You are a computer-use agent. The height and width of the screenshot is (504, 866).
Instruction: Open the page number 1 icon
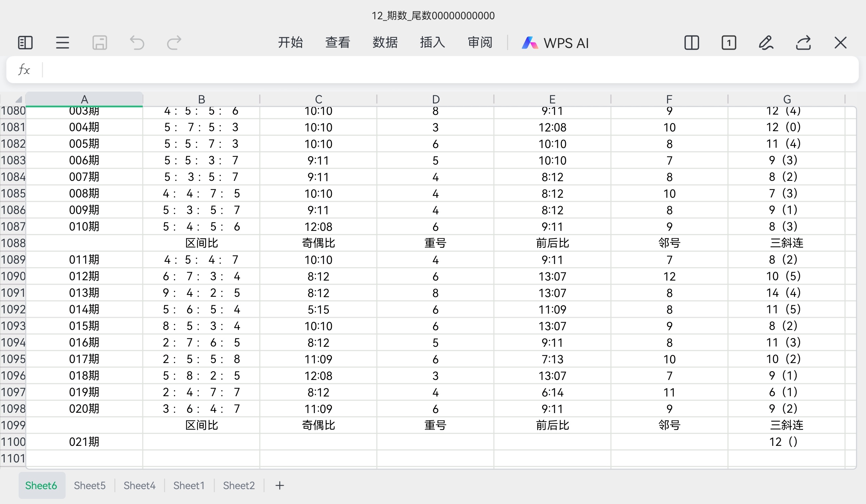(x=729, y=43)
